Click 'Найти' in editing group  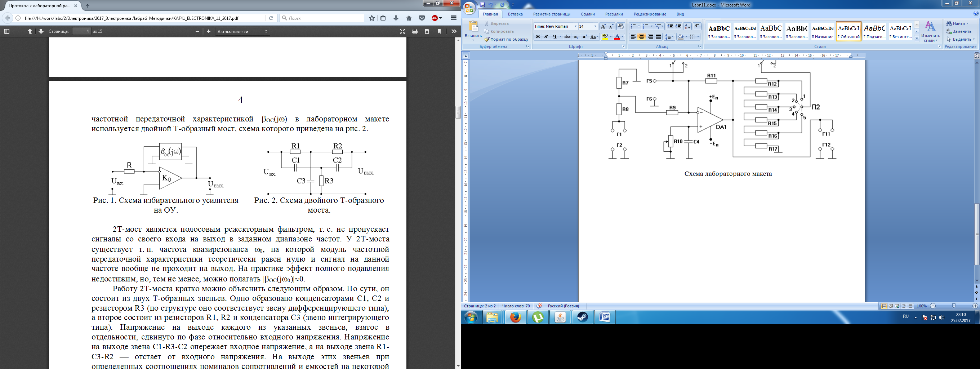[x=957, y=23]
